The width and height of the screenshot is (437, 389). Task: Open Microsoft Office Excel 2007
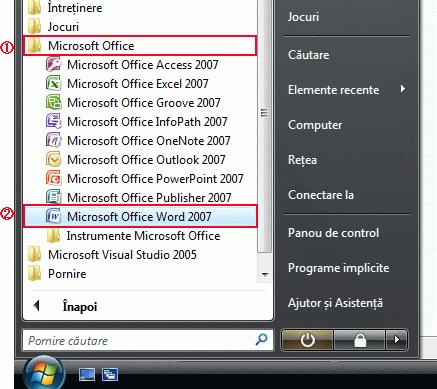(140, 84)
